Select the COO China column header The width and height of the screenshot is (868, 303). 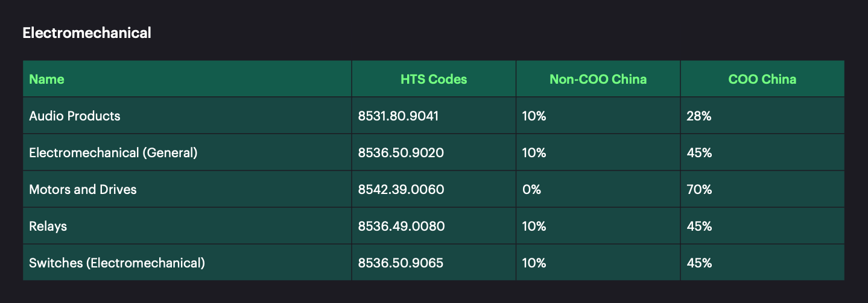tap(762, 79)
